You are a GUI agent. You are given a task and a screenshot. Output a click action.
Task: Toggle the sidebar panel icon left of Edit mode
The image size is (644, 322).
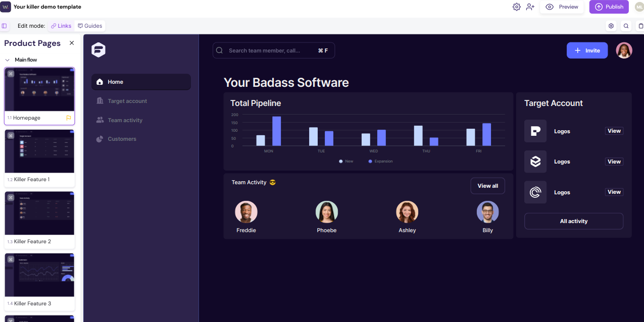pyautogui.click(x=5, y=26)
